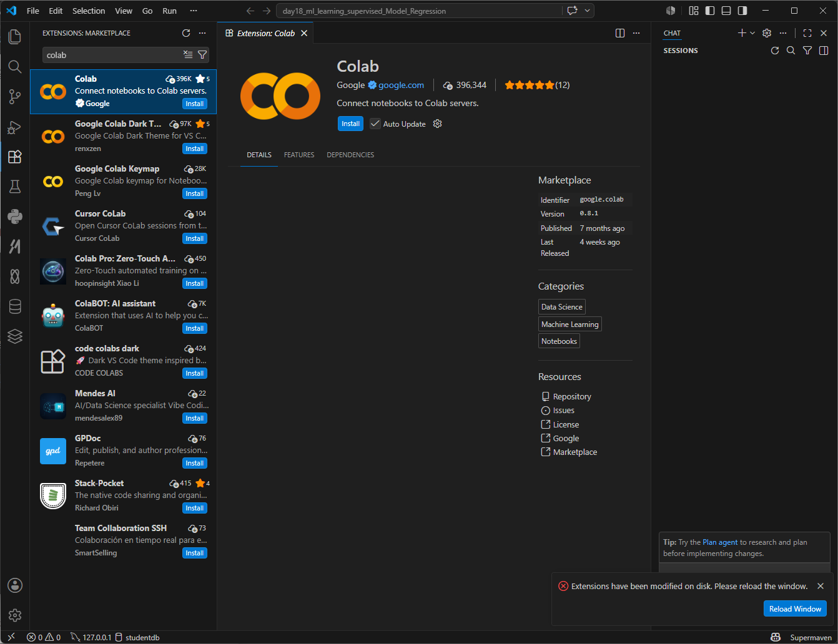838x644 pixels.
Task: Click the 127.0.0.1 database connection status
Action: [x=91, y=637]
